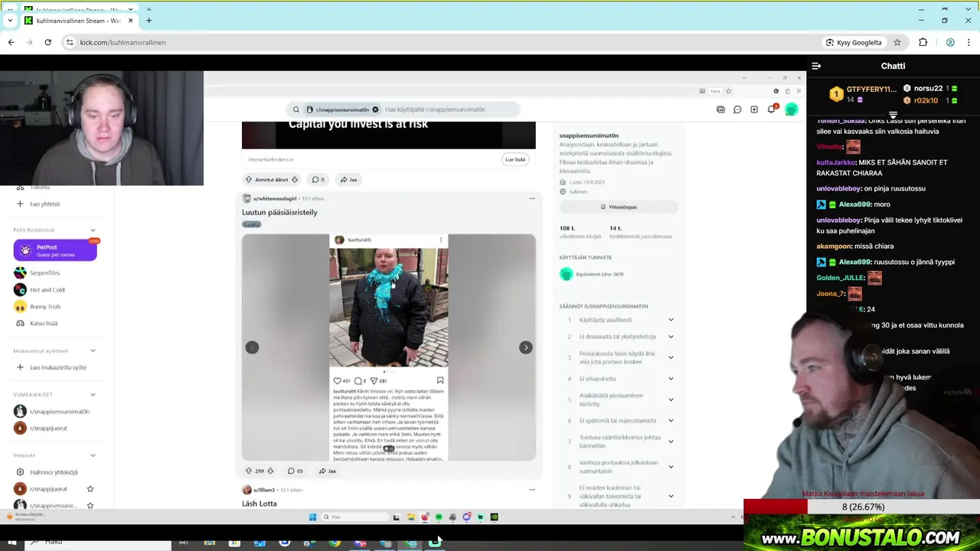
Task: Click Hallinnoi yhteisöjä
Action: (54, 472)
